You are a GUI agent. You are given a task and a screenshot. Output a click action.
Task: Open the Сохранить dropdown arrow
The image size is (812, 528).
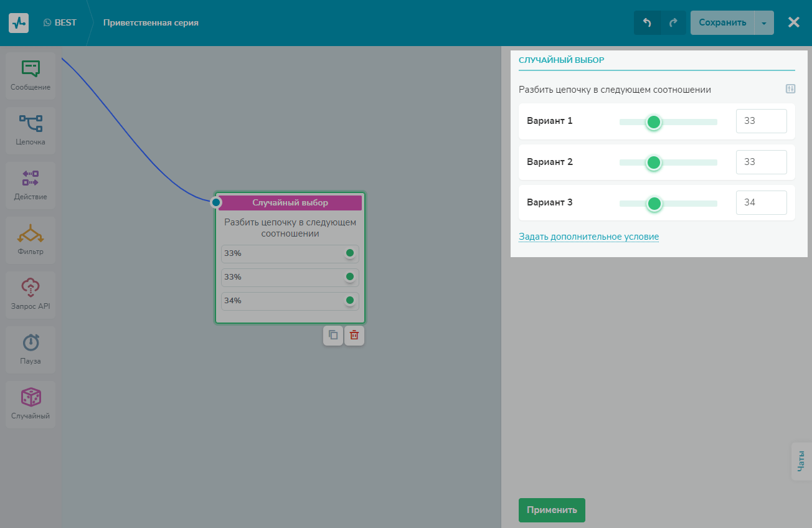(x=764, y=22)
